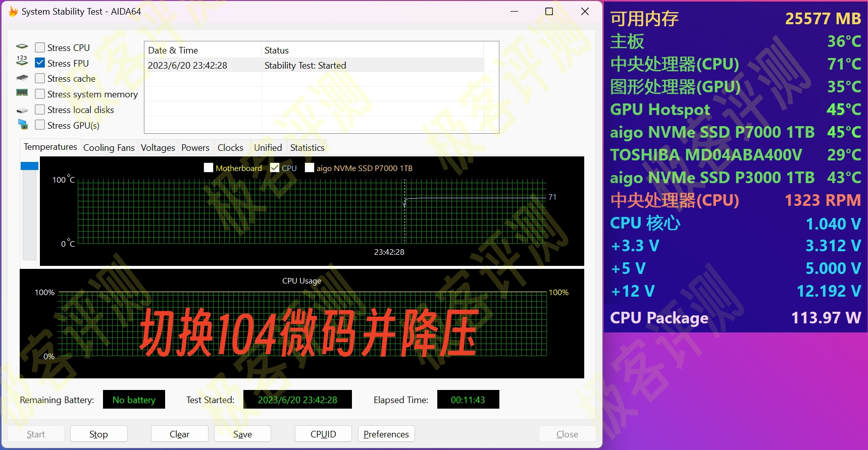
Task: Open the Preferences dialog
Action: 386,434
